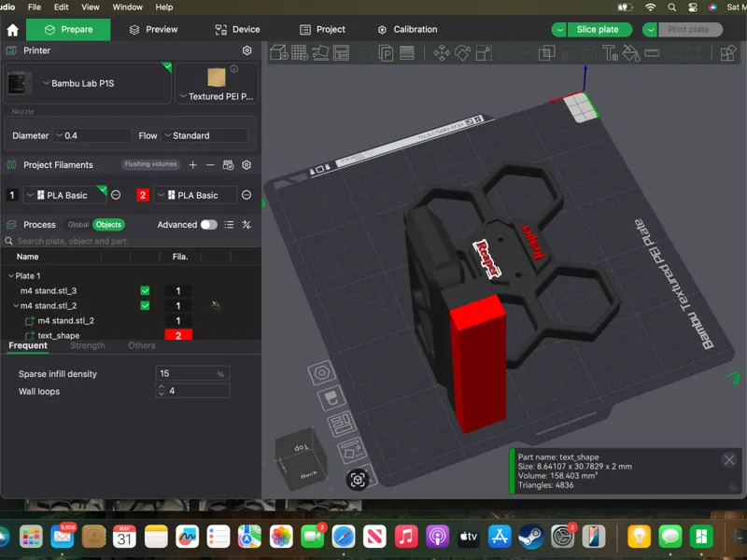Switch process scope to Objects
The height and width of the screenshot is (560, 747).
click(x=108, y=225)
